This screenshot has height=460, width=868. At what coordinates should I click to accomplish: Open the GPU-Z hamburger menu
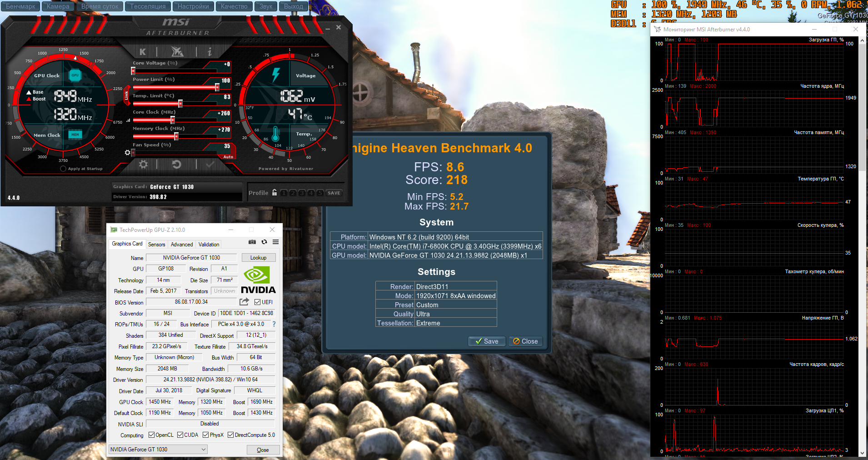pos(275,242)
